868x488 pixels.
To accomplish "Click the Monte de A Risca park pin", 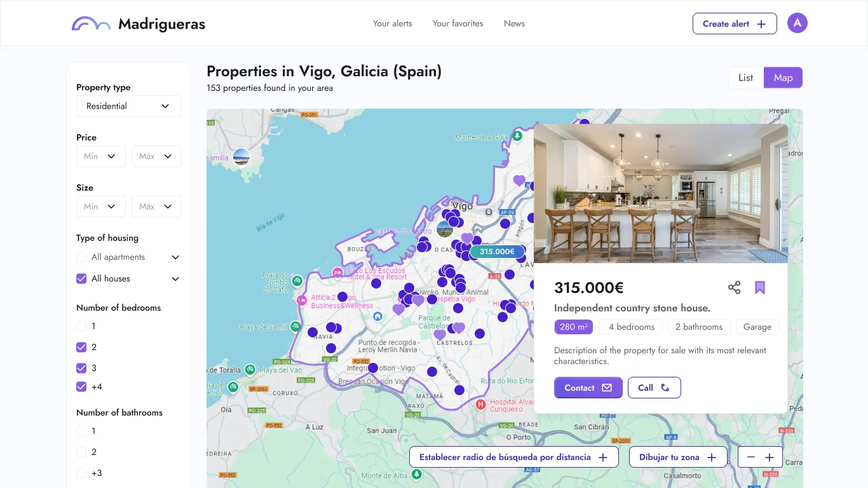I will point(416,474).
